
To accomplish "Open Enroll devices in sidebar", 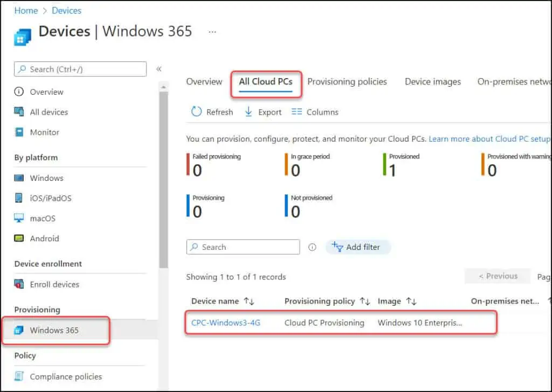I will coord(54,284).
